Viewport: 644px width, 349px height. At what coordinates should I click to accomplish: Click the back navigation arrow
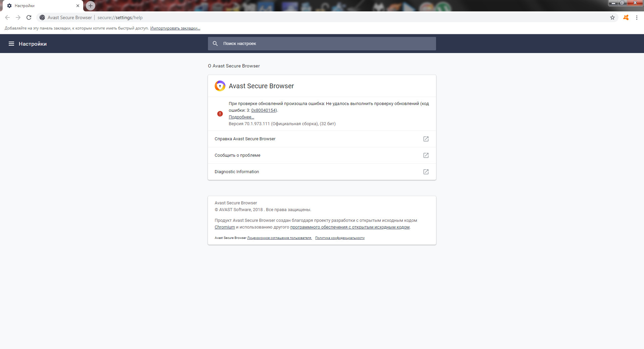pos(7,17)
